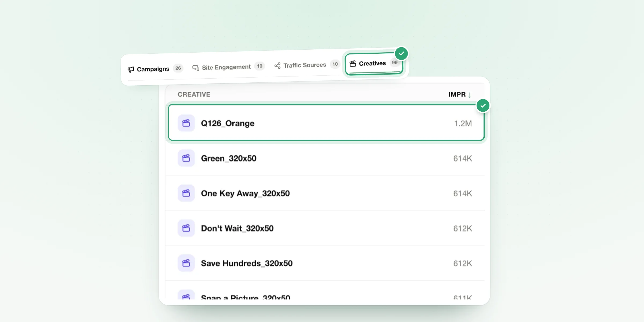Image resolution: width=644 pixels, height=322 pixels.
Task: Click the 1.2M impressions value
Action: tap(463, 123)
